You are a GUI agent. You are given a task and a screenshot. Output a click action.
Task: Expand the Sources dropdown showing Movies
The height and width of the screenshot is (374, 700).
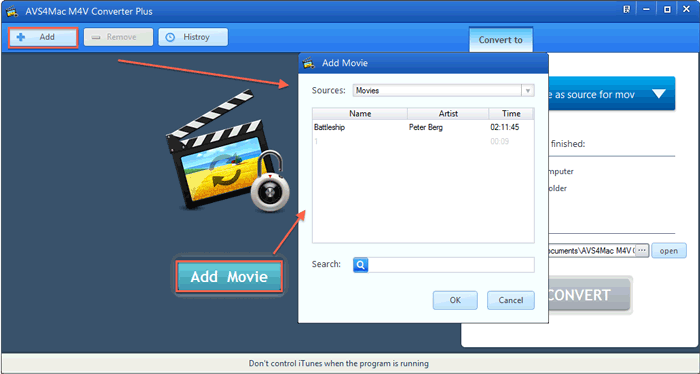tap(443, 91)
